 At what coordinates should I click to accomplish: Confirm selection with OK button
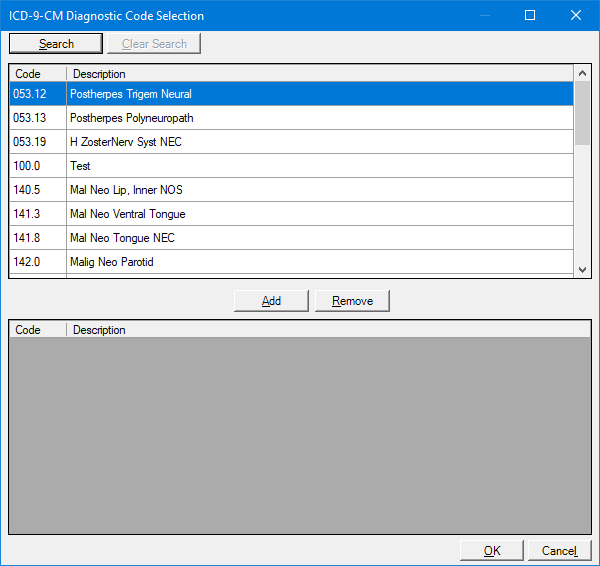click(491, 550)
